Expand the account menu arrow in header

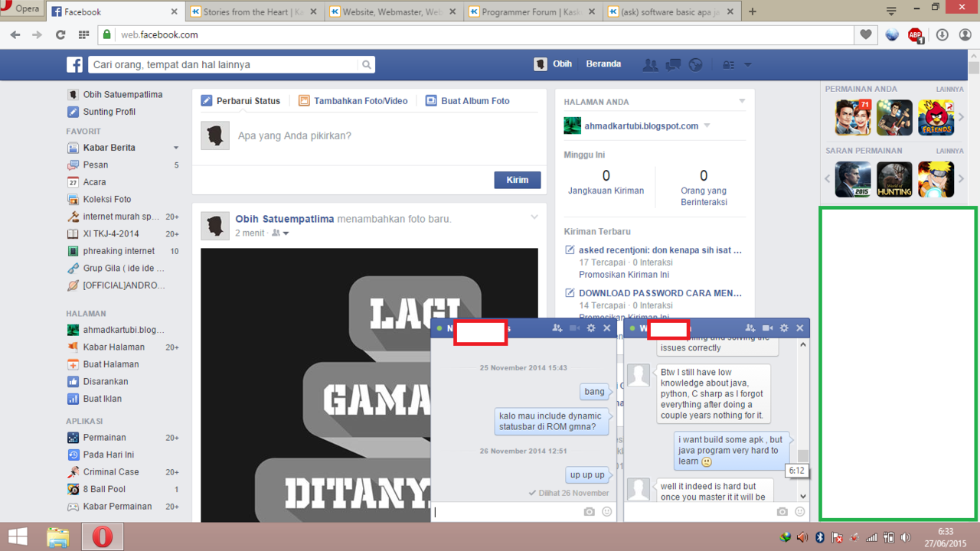(x=748, y=65)
